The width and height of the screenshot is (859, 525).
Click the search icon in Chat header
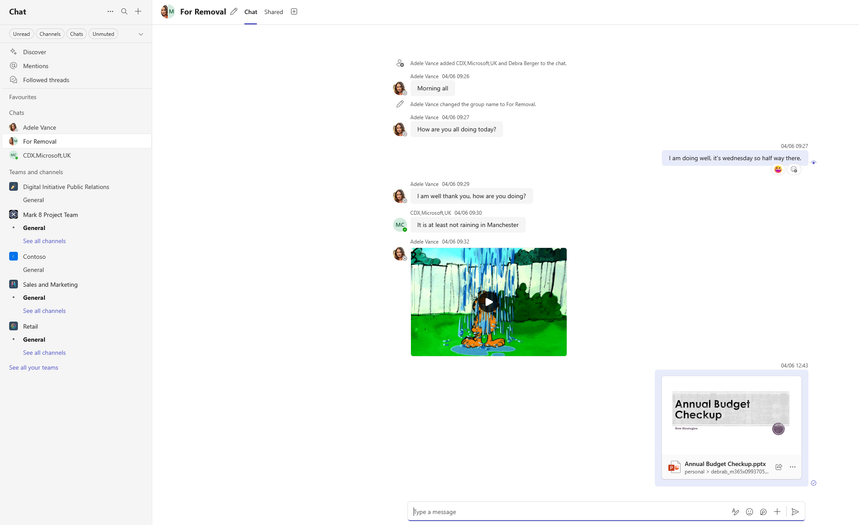coord(124,12)
